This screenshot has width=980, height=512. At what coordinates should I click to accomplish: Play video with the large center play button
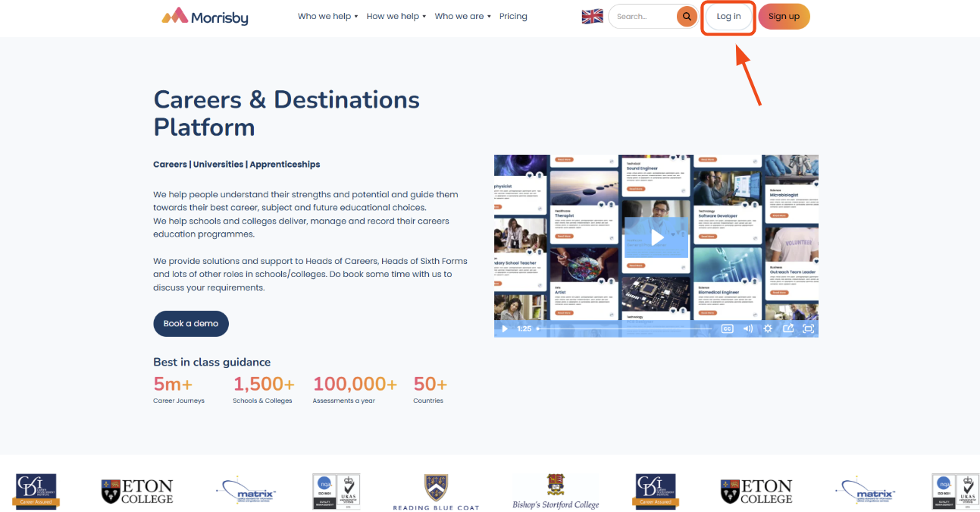pos(656,238)
